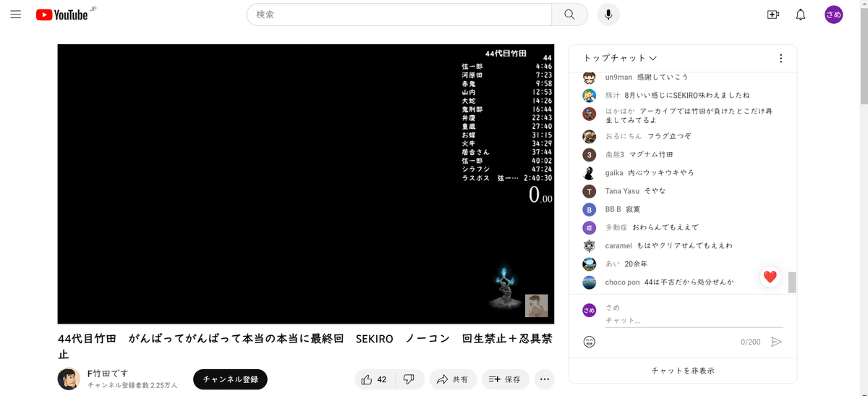868x396 pixels.
Task: Subscribe with チャンネル登録 button
Action: (x=230, y=379)
